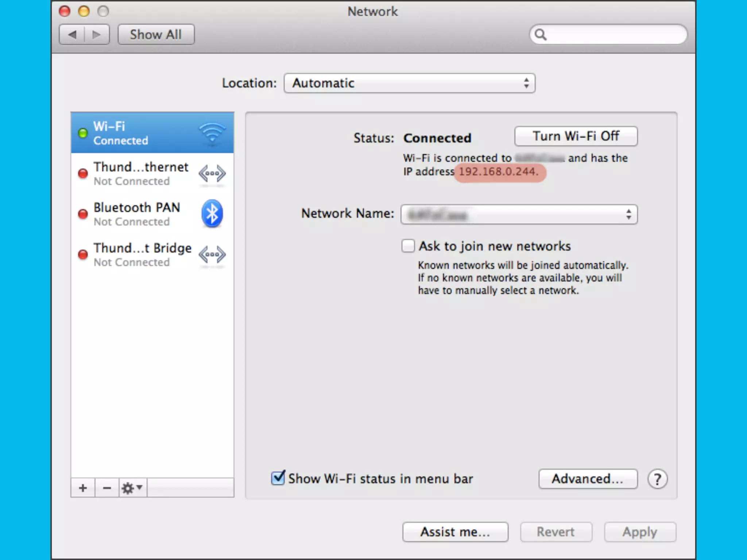This screenshot has width=747, height=560.
Task: Remove the selected service with minus button
Action: 107,488
